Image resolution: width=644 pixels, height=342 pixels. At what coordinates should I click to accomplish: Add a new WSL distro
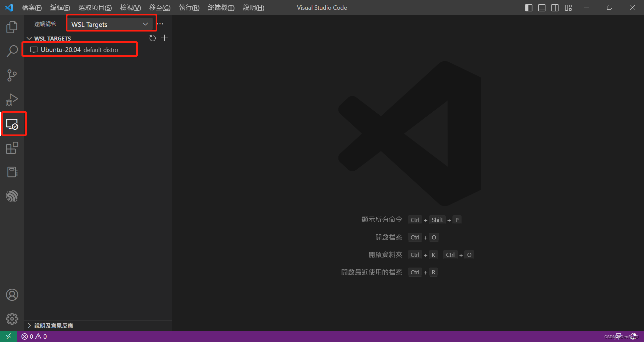pos(164,38)
